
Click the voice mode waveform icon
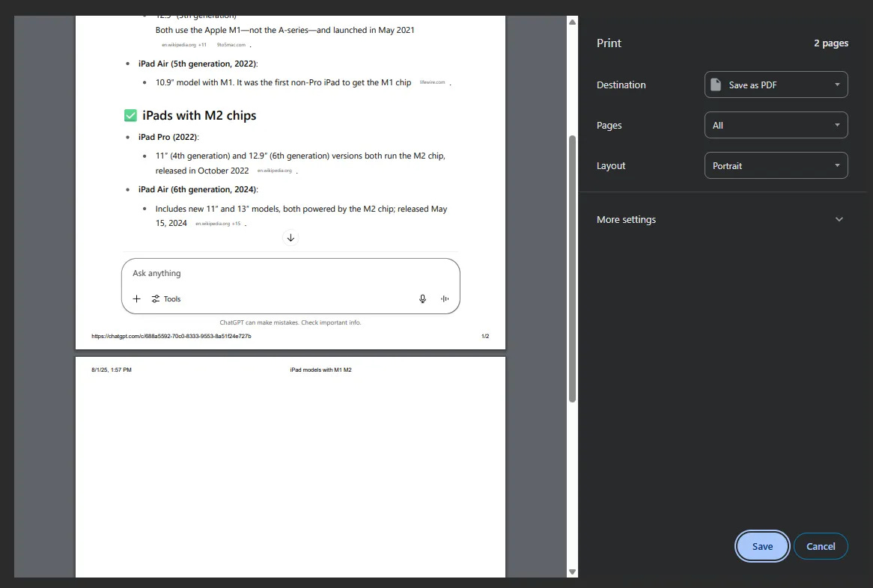[x=445, y=298]
